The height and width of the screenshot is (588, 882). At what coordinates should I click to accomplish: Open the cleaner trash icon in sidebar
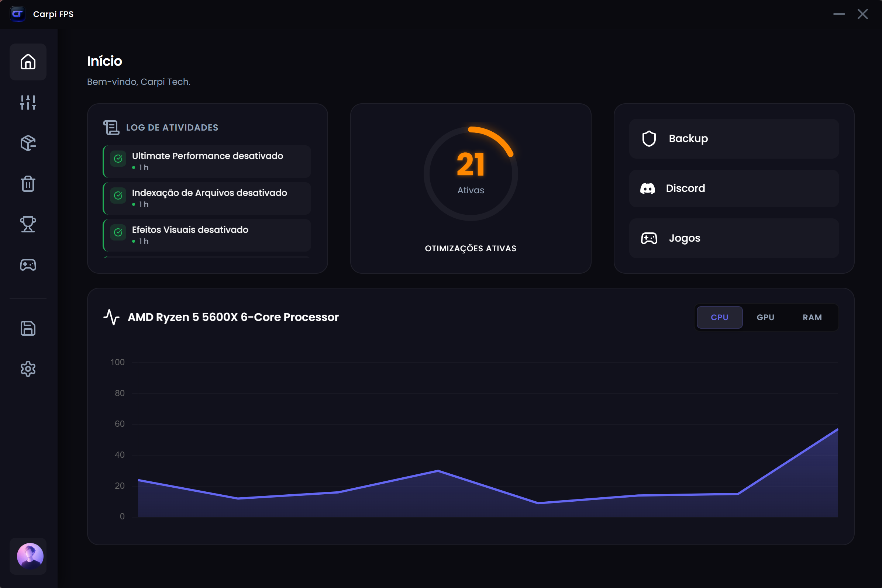[x=28, y=183]
